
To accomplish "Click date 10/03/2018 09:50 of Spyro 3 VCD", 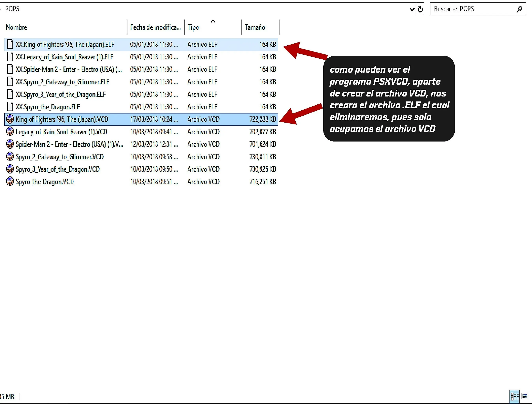I will (154, 169).
